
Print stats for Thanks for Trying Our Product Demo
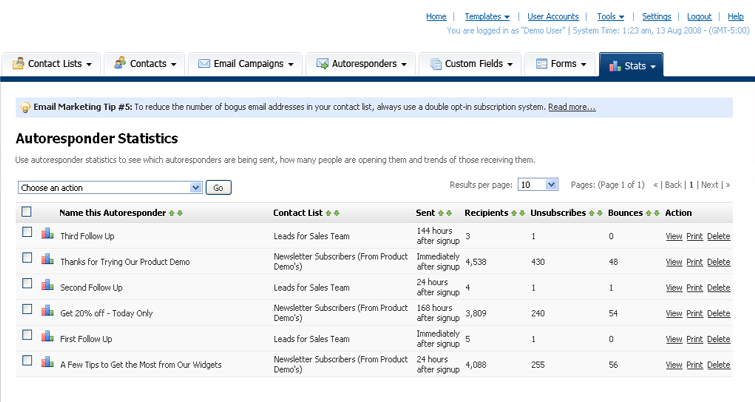(x=694, y=262)
